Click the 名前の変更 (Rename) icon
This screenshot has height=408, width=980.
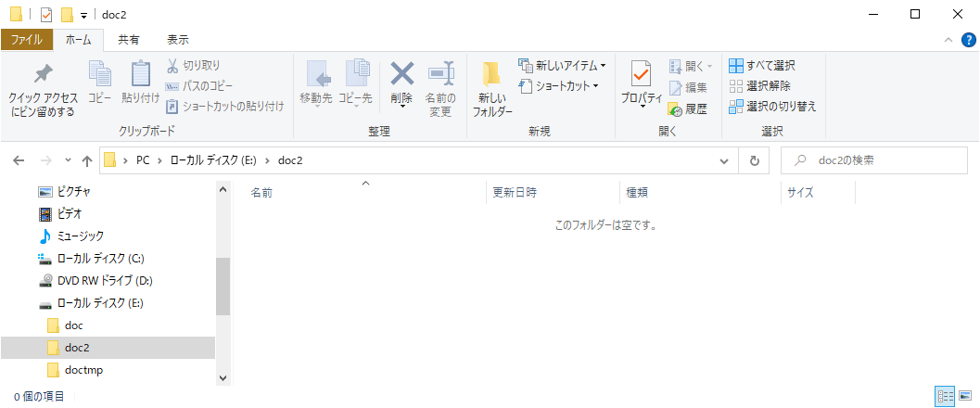pyautogui.click(x=439, y=74)
